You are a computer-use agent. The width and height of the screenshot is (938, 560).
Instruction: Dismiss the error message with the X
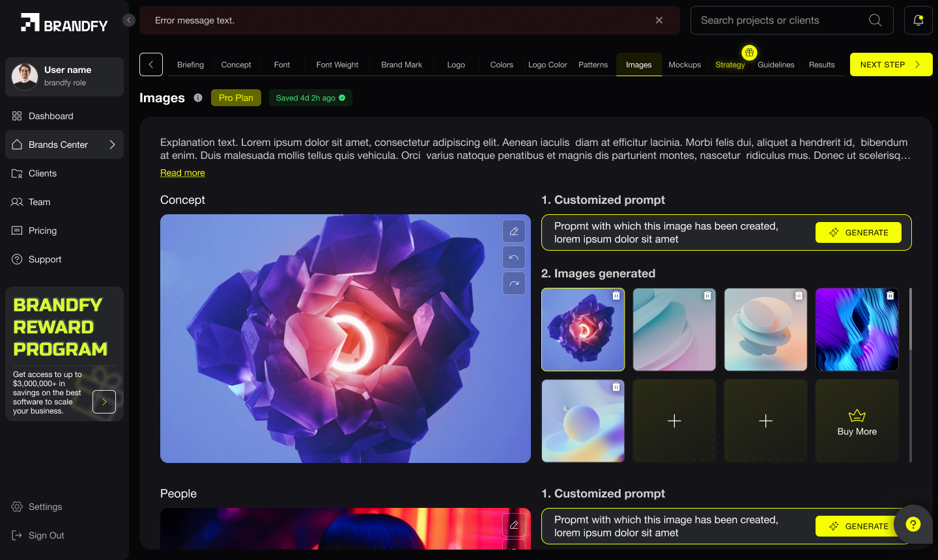659,20
